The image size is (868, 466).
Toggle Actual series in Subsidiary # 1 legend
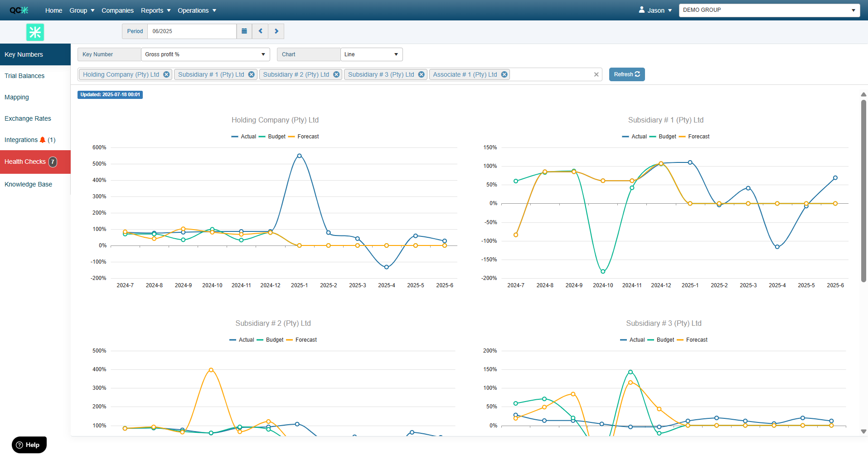[x=635, y=137]
